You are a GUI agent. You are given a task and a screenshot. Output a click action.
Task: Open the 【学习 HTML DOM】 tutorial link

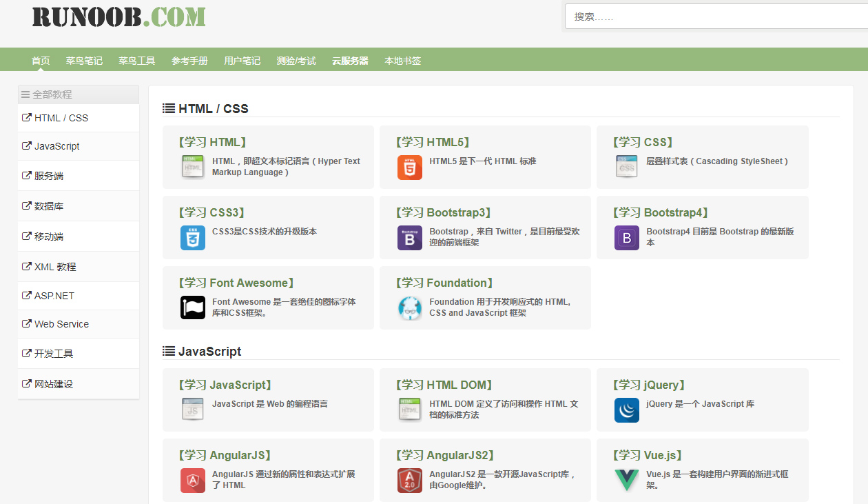[x=444, y=385]
